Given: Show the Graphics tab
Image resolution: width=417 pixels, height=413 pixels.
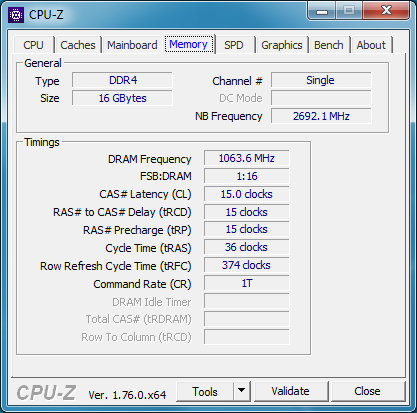Looking at the screenshot, I should coord(282,45).
